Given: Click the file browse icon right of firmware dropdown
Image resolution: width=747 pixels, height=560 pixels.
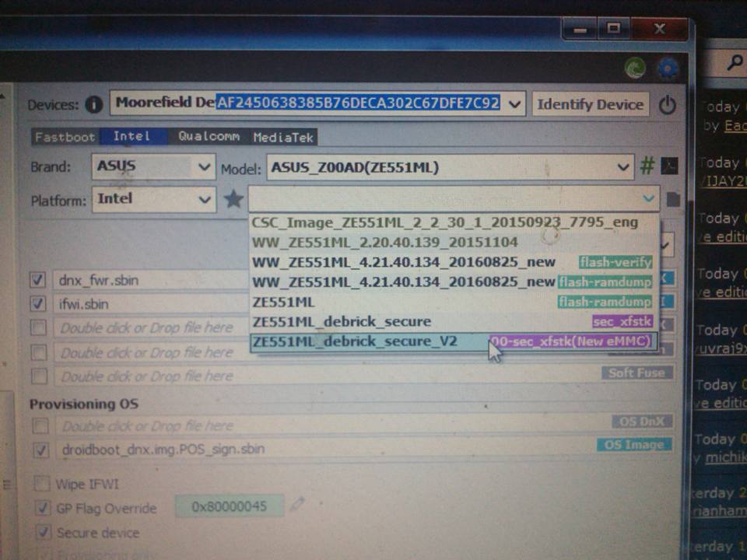Looking at the screenshot, I should 672,199.
